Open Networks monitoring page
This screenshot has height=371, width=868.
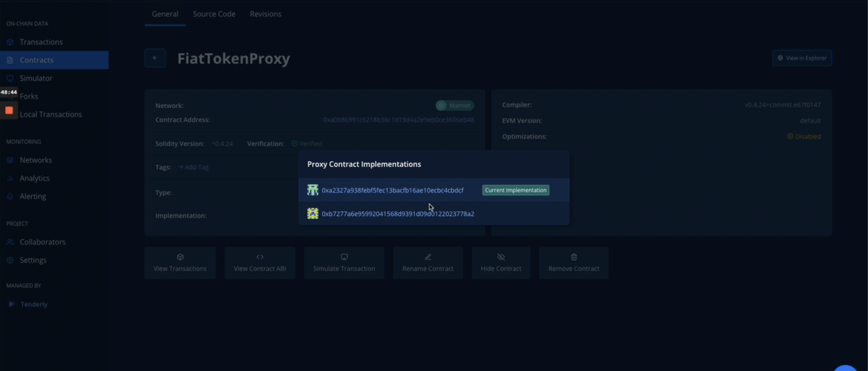(36, 160)
